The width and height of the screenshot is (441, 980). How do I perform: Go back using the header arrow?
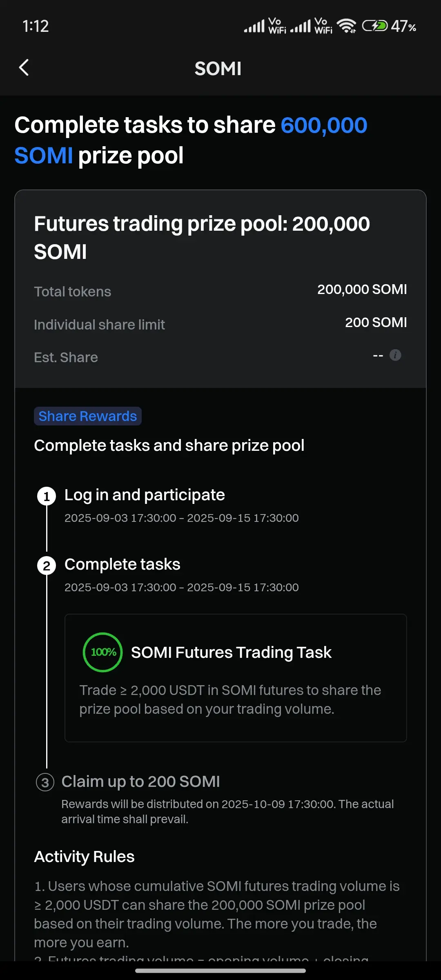(24, 68)
